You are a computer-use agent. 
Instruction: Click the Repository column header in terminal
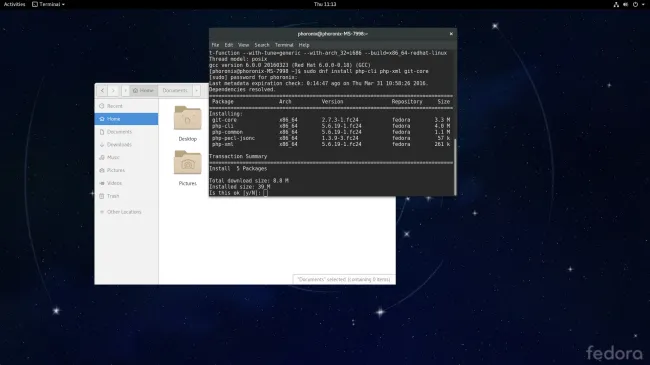[x=407, y=102]
